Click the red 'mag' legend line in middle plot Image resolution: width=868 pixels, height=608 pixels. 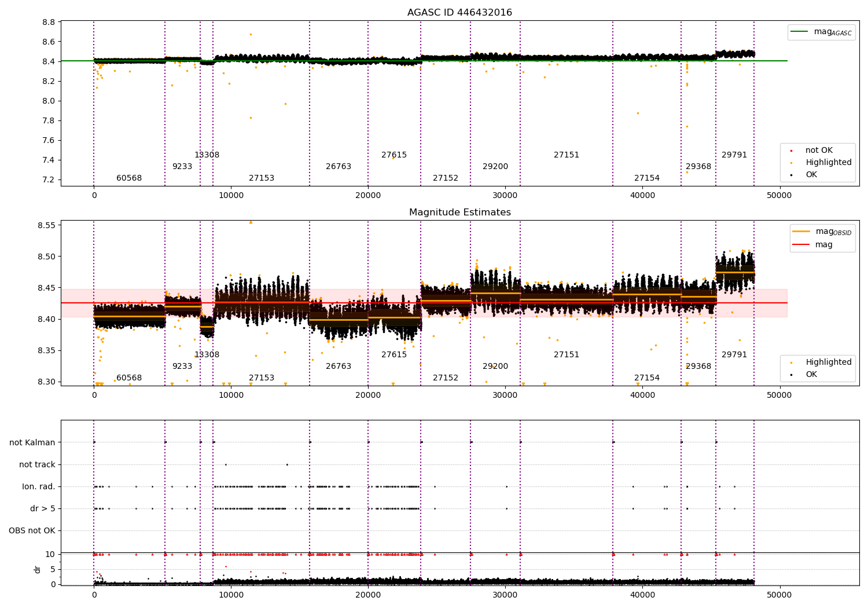(x=801, y=245)
